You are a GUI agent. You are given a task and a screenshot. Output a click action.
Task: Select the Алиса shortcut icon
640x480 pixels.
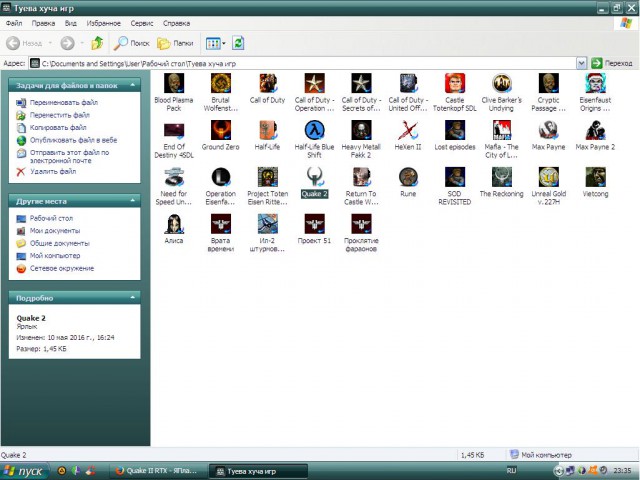[x=174, y=224]
